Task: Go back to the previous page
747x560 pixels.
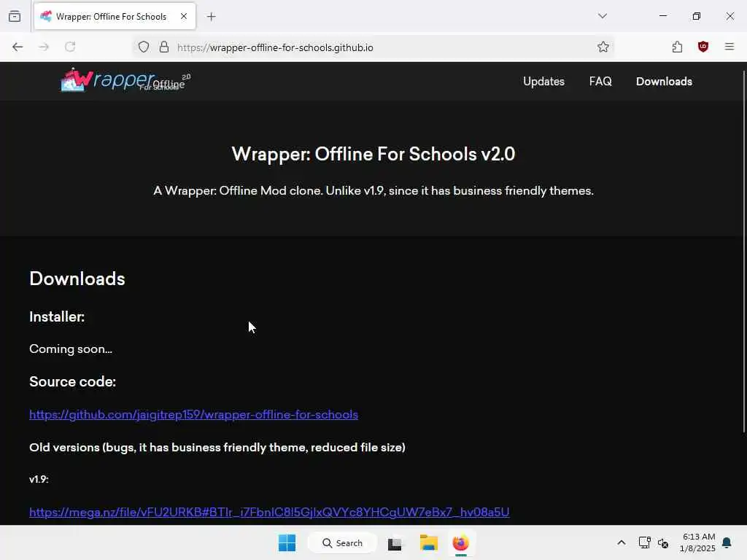Action: tap(18, 47)
